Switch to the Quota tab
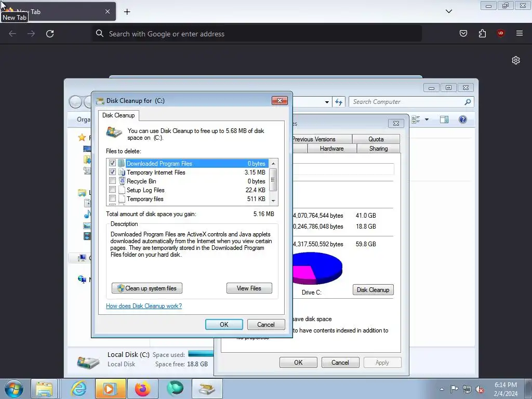Viewport: 532px width, 399px height. [376, 139]
